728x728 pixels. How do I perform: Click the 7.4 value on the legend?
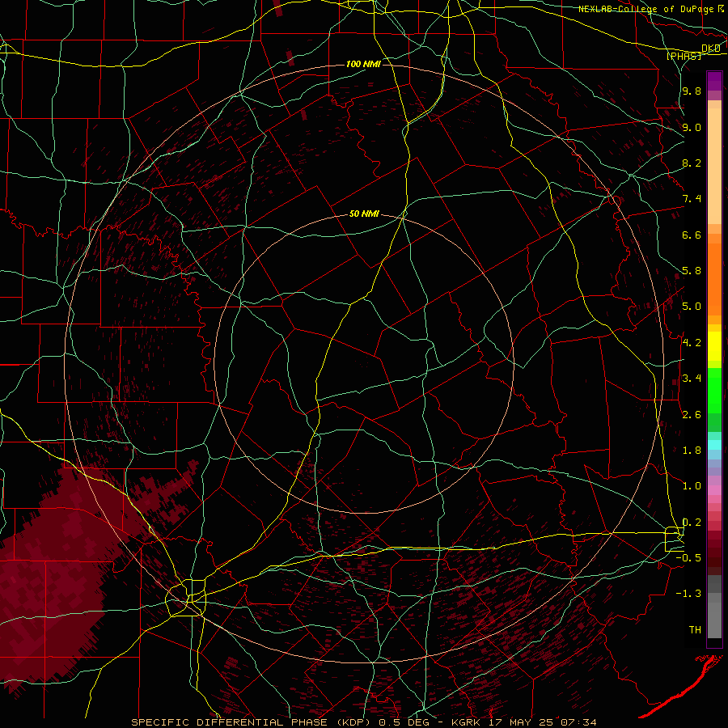click(692, 199)
